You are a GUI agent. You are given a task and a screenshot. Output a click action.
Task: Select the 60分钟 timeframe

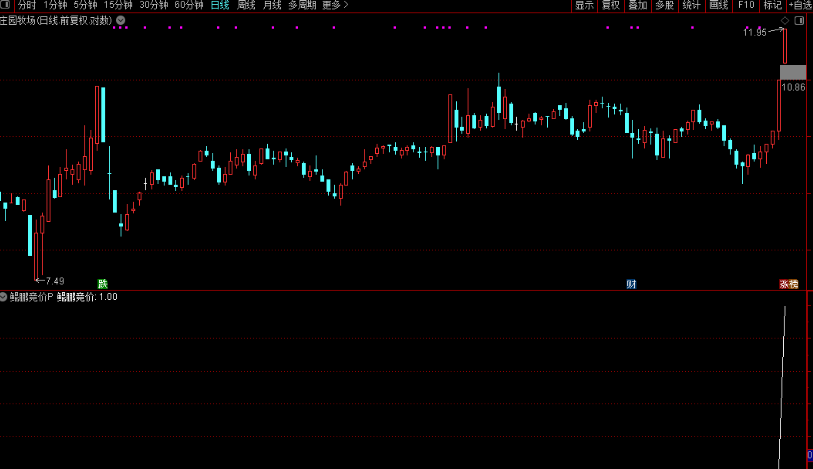(x=188, y=5)
